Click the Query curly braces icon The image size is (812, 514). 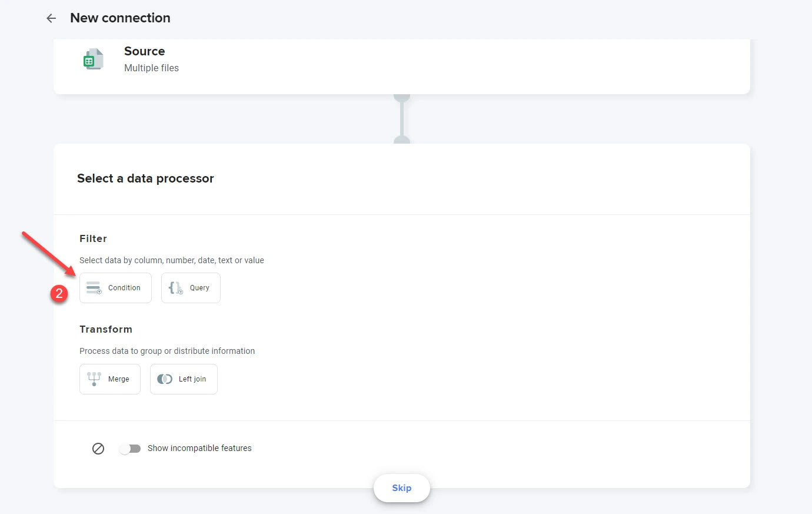pyautogui.click(x=175, y=288)
